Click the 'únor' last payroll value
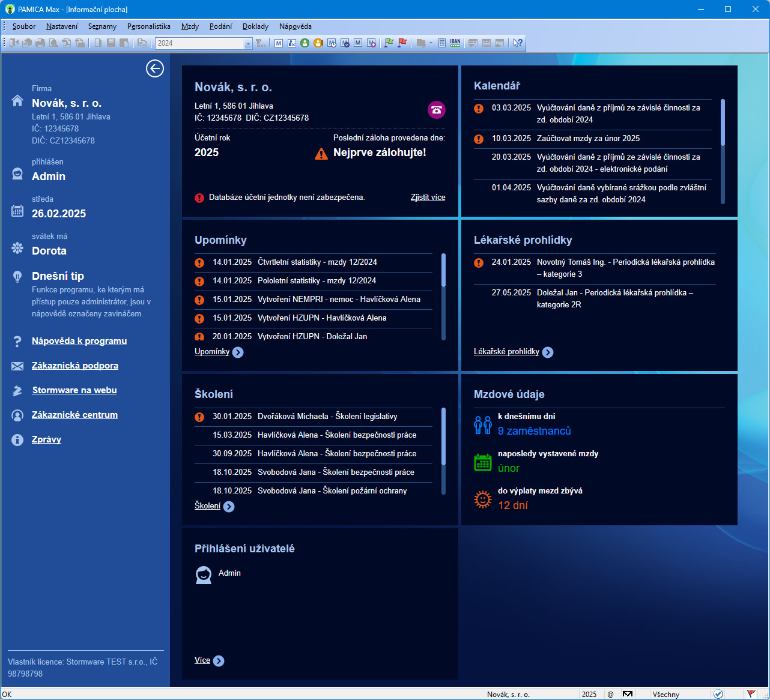 [509, 468]
